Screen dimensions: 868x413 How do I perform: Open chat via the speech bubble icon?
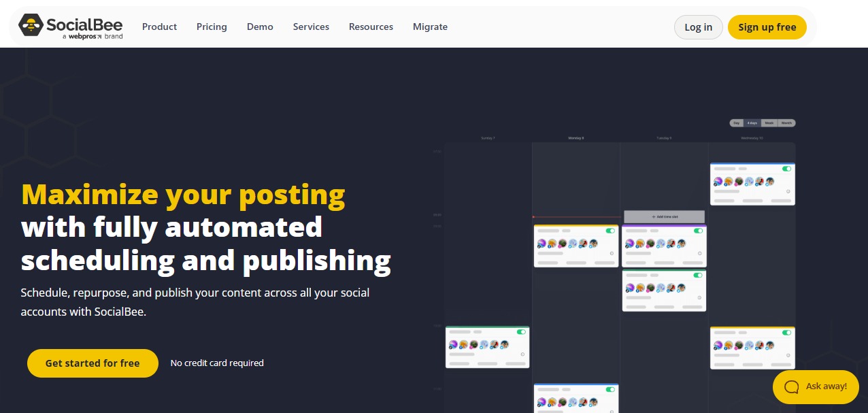click(x=790, y=386)
